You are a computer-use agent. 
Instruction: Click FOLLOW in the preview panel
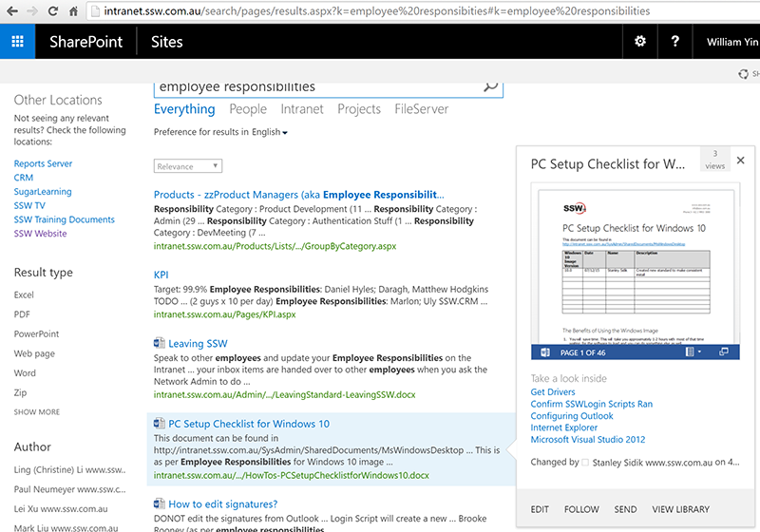[581, 509]
